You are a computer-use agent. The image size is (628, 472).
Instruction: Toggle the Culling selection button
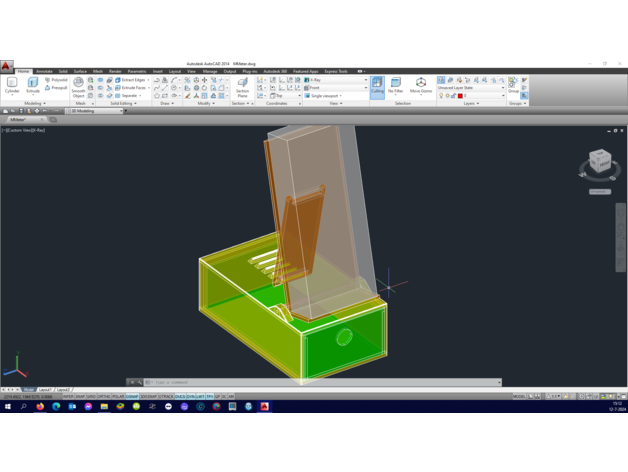377,86
